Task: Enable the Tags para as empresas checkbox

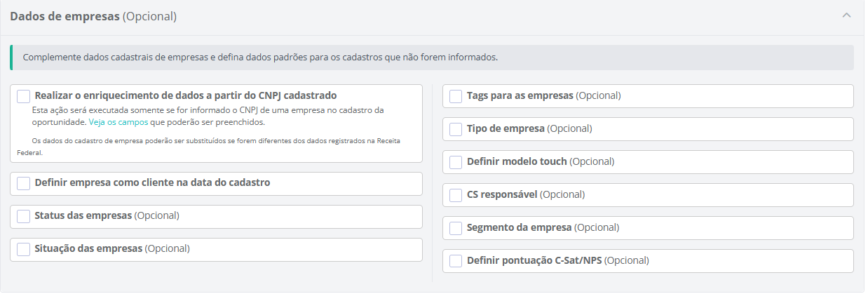Action: coord(456,96)
